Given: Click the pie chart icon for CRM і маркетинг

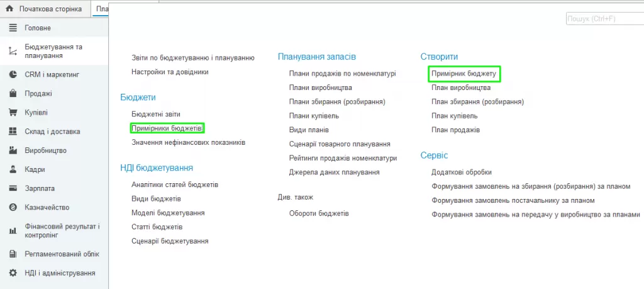Looking at the screenshot, I should point(13,74).
